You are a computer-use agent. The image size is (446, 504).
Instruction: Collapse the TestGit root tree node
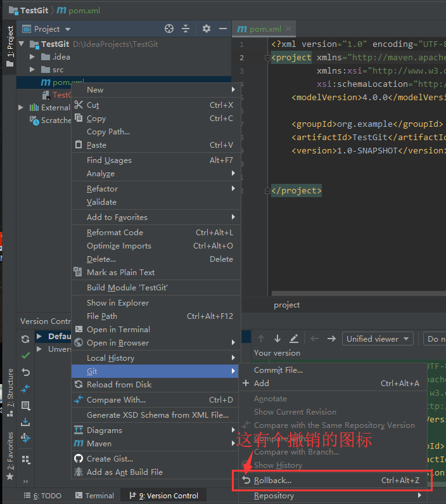pyautogui.click(x=22, y=44)
